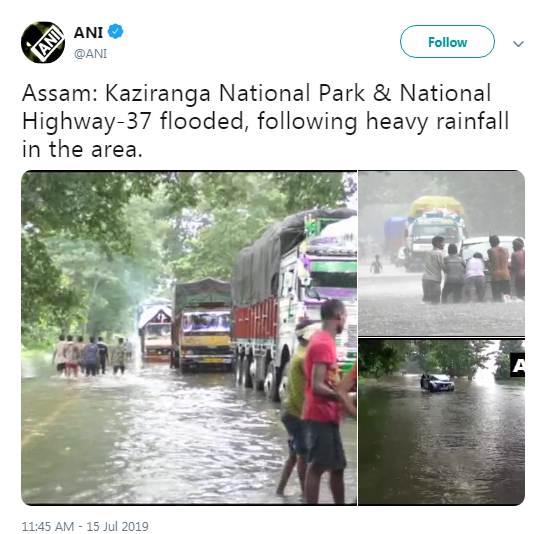Viewport: 545px width, 534px height.
Task: Click the stranded car in the floodwater photo
Action: click(x=438, y=383)
